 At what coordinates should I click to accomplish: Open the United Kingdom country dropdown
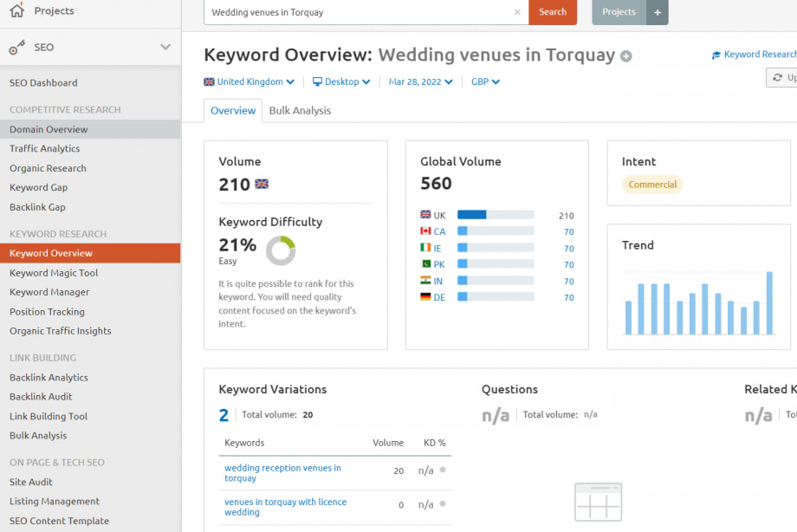(249, 81)
